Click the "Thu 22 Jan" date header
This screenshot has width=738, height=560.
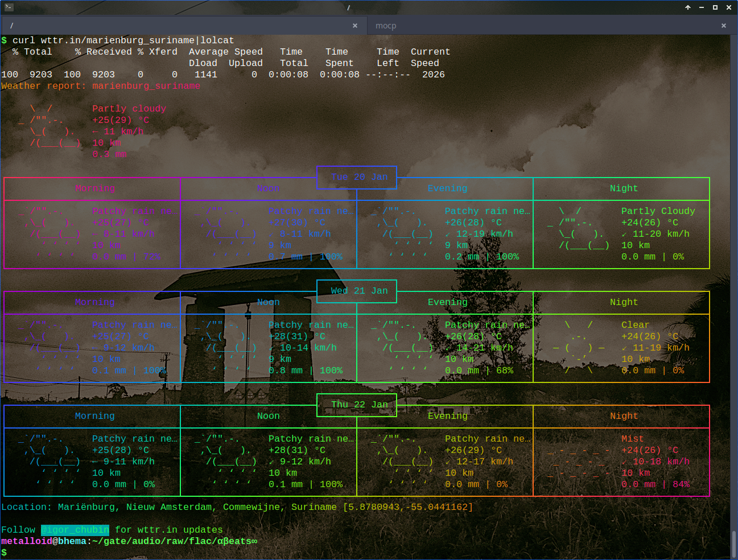point(359,405)
